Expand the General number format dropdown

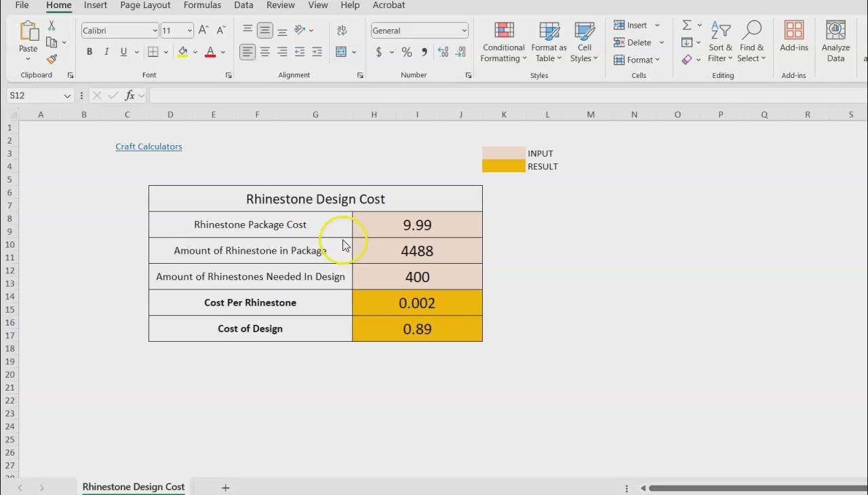[x=464, y=31]
